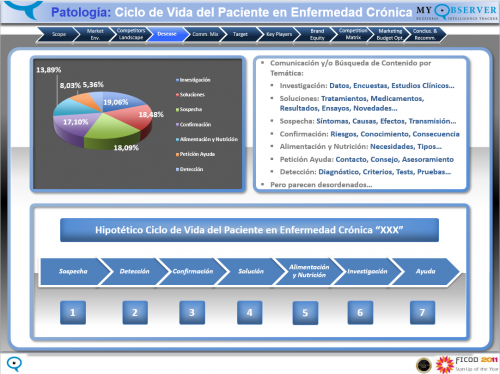Click the Alimentación y Nutrición arrow

pyautogui.click(x=309, y=271)
